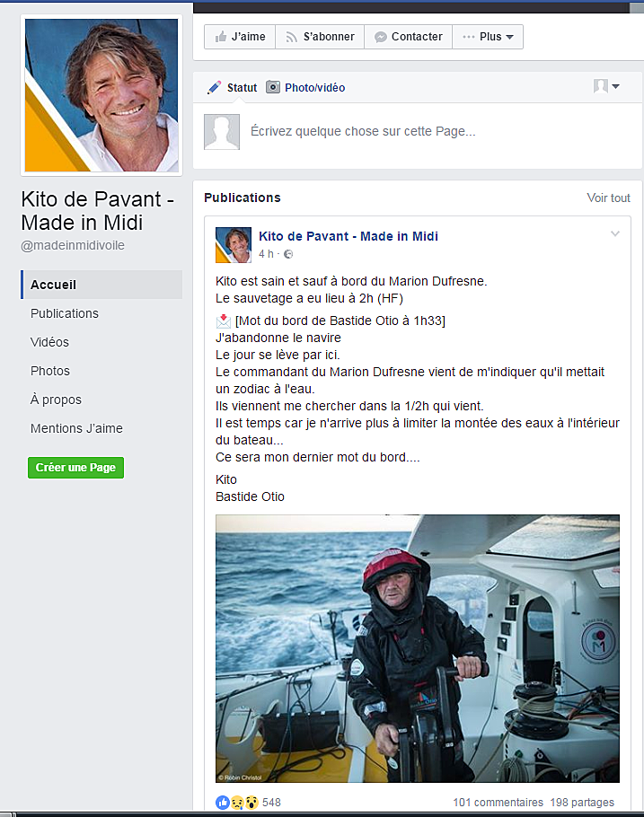Open Messenger with the Contacter button
The width and height of the screenshot is (644, 817).
pyautogui.click(x=409, y=37)
